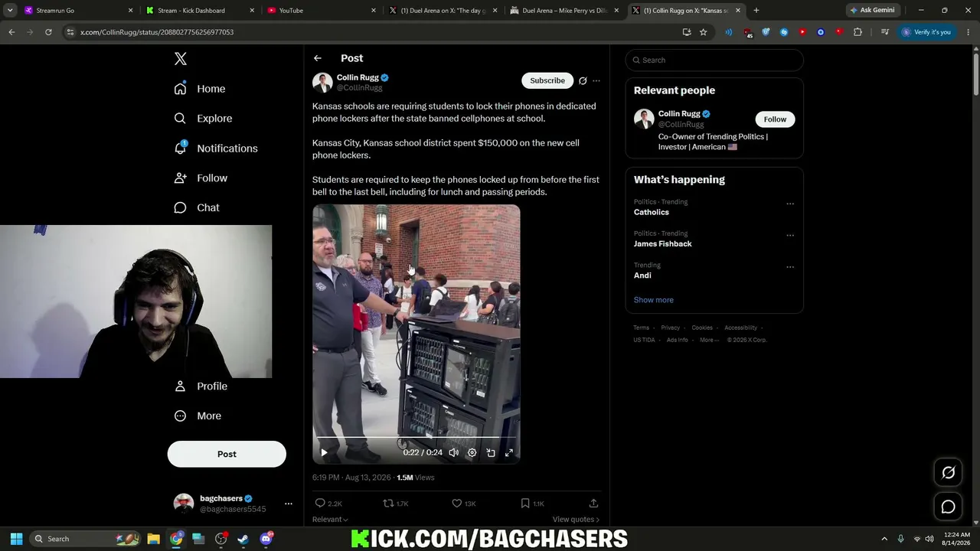
Task: Open options for the Catholics trend
Action: tap(790, 204)
